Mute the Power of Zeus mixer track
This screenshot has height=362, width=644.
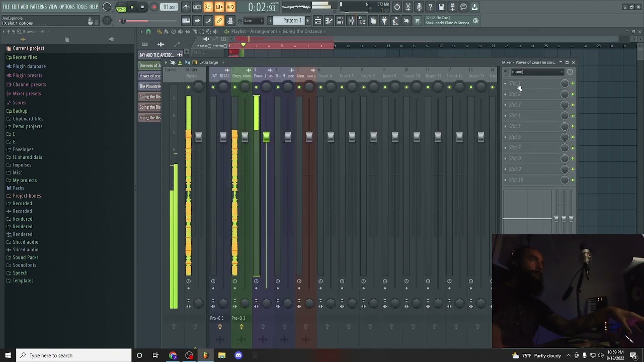tap(256, 87)
